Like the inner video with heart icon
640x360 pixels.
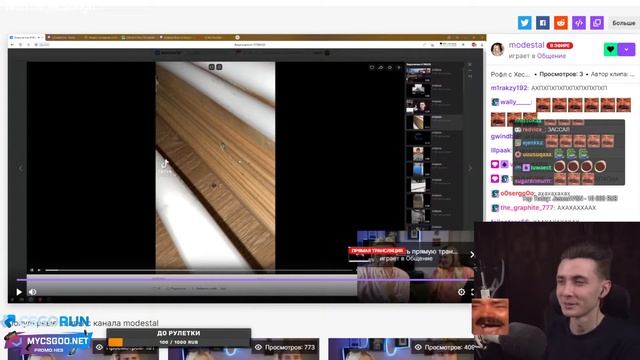[371, 67]
